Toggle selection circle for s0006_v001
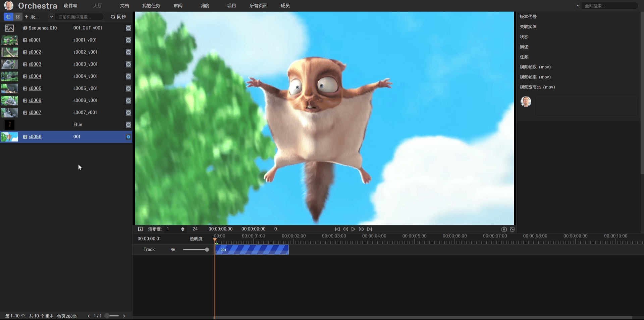Screen dimensions: 644x320 click(x=128, y=101)
